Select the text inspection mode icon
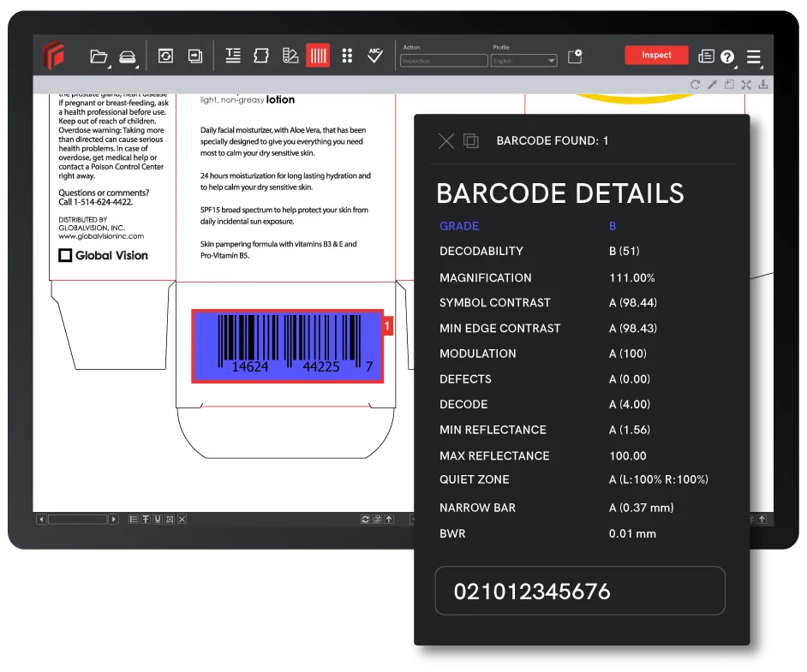 tap(233, 55)
